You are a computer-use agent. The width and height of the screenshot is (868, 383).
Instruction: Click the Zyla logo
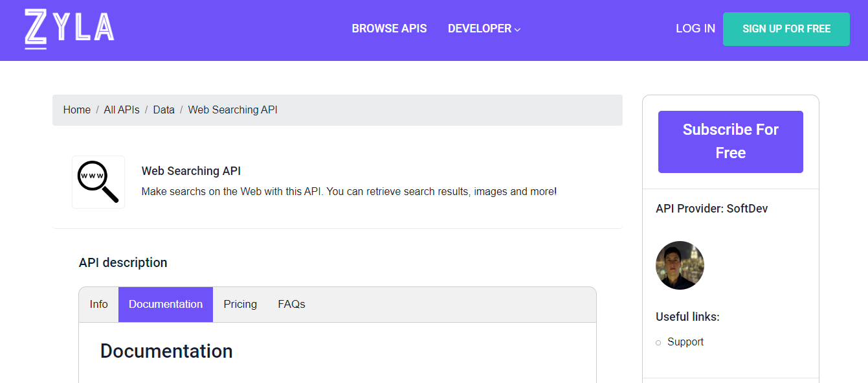pyautogui.click(x=68, y=29)
